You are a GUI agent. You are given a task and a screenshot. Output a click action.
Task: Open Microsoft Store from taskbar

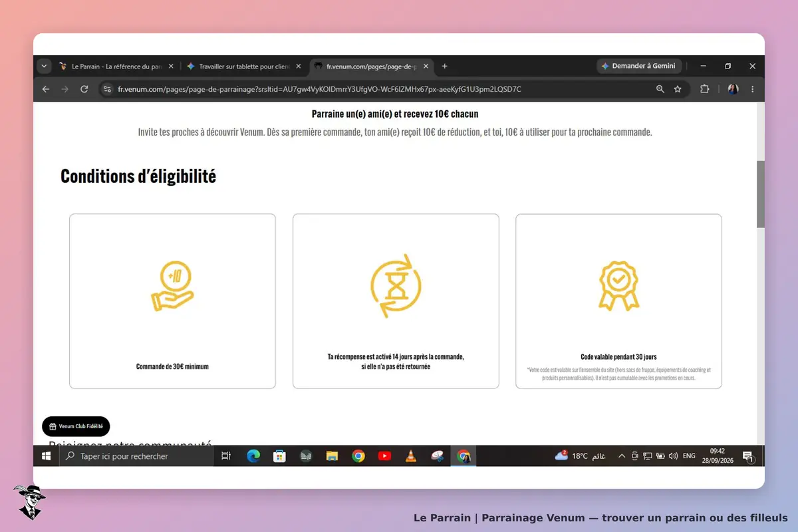pos(280,456)
